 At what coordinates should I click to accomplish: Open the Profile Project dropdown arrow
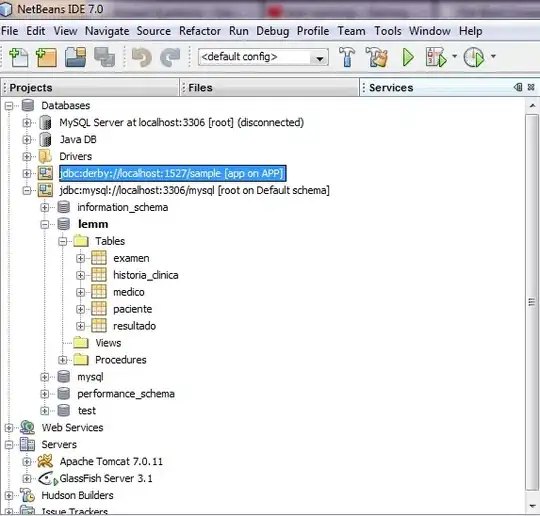[x=493, y=56]
